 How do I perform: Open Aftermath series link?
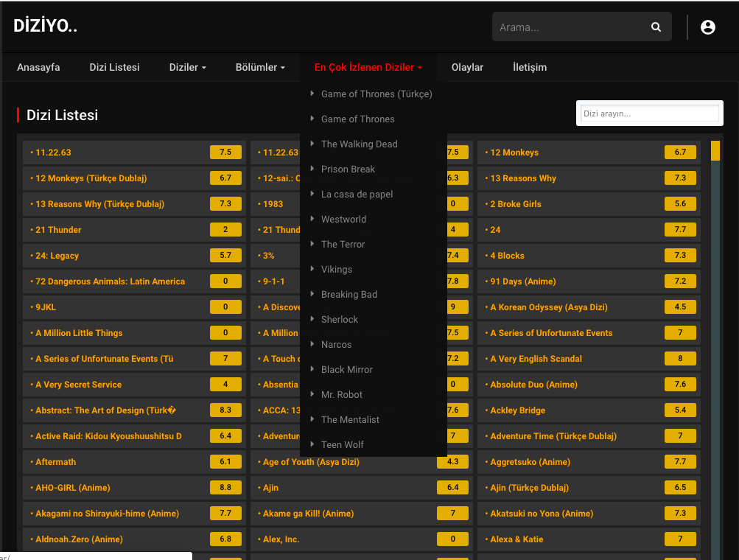pos(55,461)
